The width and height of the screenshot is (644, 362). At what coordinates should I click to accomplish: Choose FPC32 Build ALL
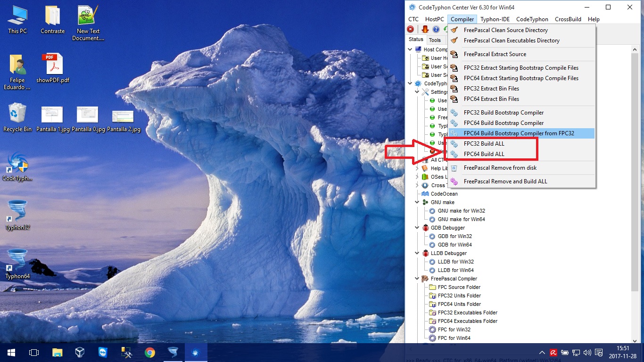click(x=521, y=144)
